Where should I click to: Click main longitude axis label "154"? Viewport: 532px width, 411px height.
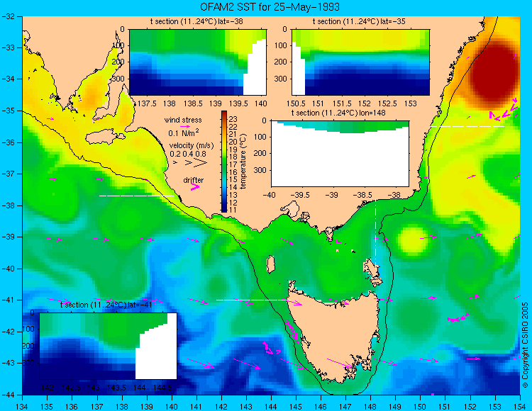click(x=520, y=407)
